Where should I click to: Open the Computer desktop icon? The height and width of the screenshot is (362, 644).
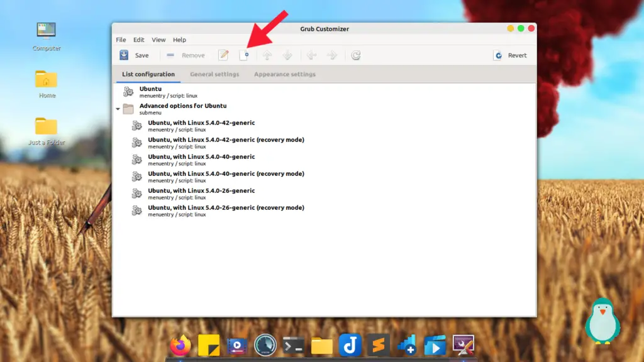(x=47, y=36)
